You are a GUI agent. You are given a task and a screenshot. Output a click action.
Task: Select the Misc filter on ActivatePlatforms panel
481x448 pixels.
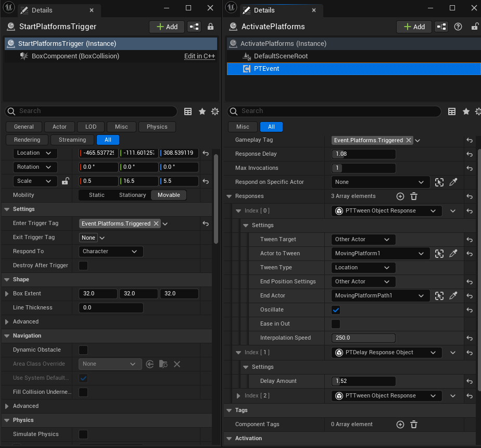pyautogui.click(x=242, y=127)
